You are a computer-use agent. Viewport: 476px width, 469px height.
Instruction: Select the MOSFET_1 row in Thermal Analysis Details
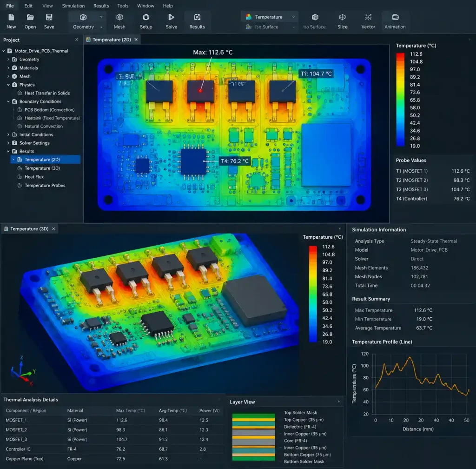click(112, 421)
